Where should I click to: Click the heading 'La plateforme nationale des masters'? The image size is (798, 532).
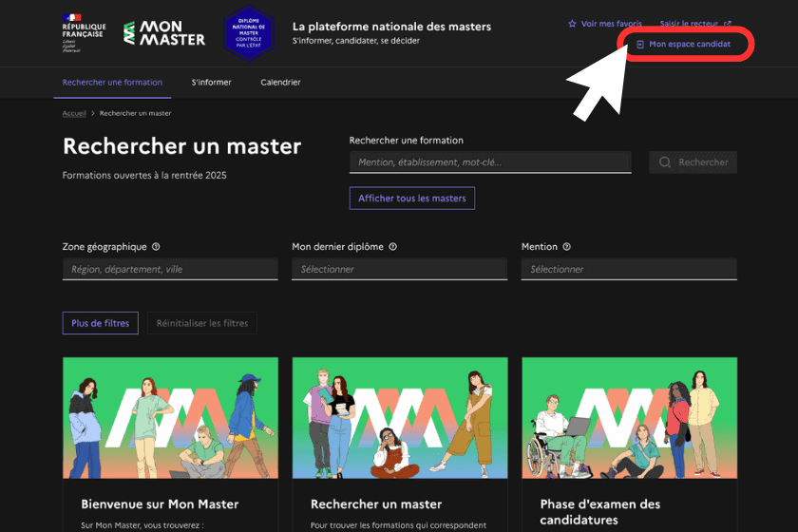tap(391, 27)
